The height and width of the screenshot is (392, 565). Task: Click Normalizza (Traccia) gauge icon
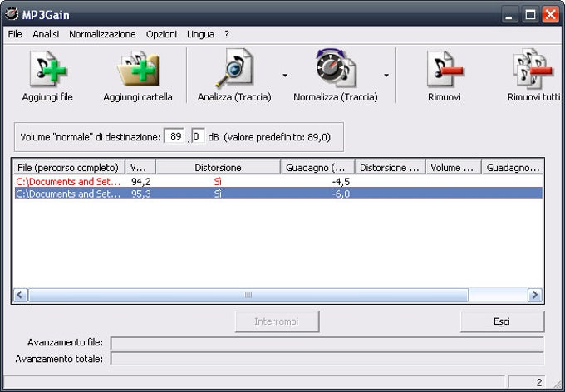pyautogui.click(x=336, y=68)
